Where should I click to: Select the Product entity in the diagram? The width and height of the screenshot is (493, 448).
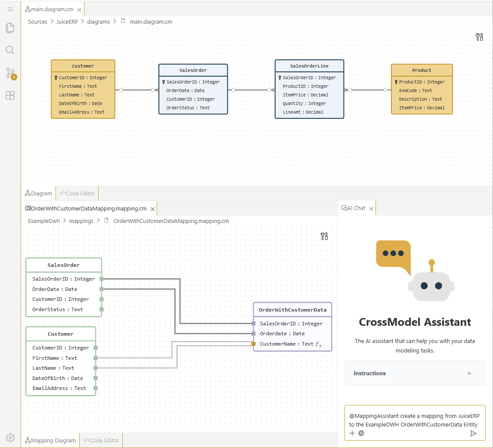click(x=422, y=70)
